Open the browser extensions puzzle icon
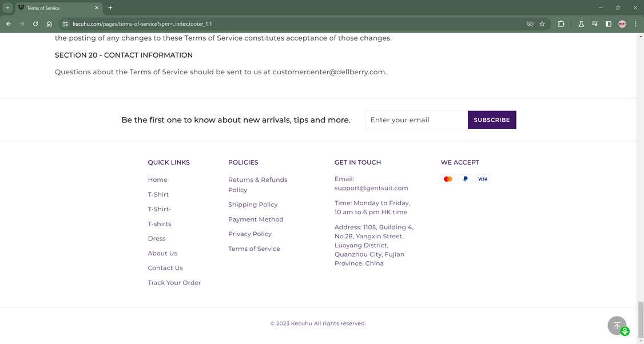Image resolution: width=644 pixels, height=344 pixels. 560,24
